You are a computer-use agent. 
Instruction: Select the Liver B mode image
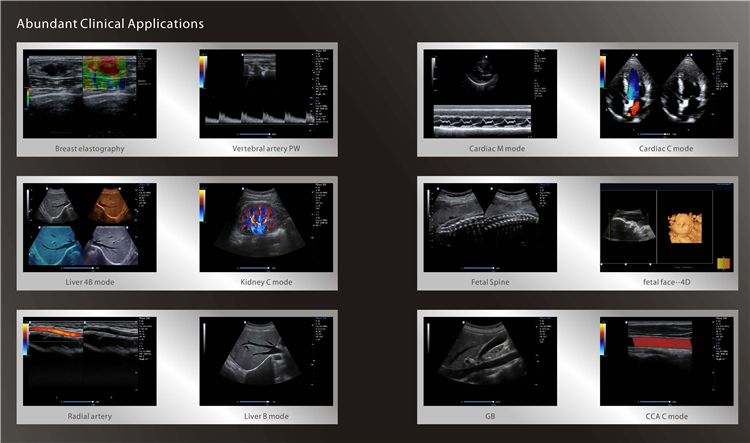(261, 361)
